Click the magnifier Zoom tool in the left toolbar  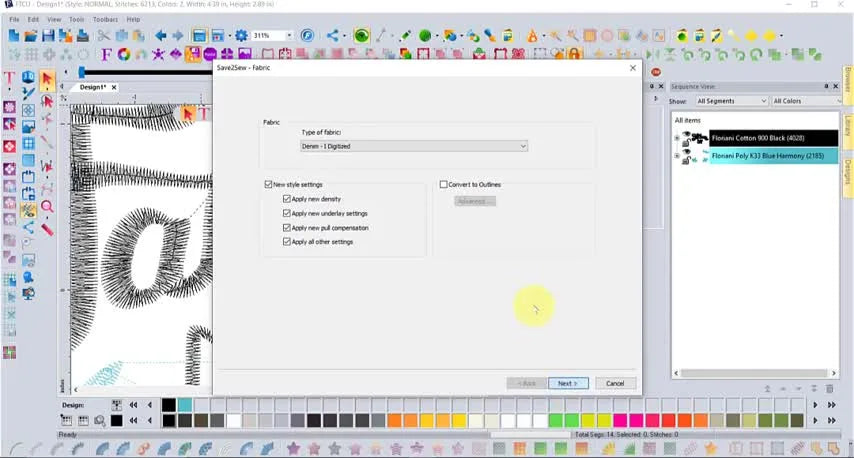[47, 207]
